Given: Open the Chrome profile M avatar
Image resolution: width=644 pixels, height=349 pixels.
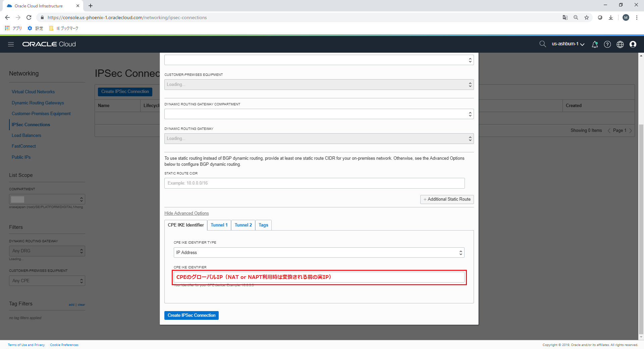Looking at the screenshot, I should pyautogui.click(x=626, y=17).
